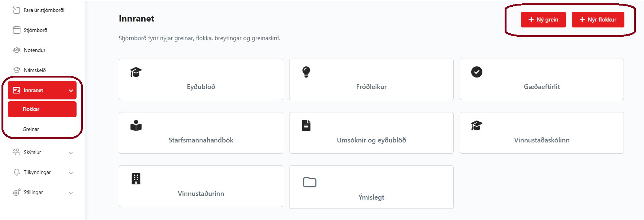Select the document icon on Umsóknir og eyðublöð
This screenshot has width=644, height=220.
(306, 125)
